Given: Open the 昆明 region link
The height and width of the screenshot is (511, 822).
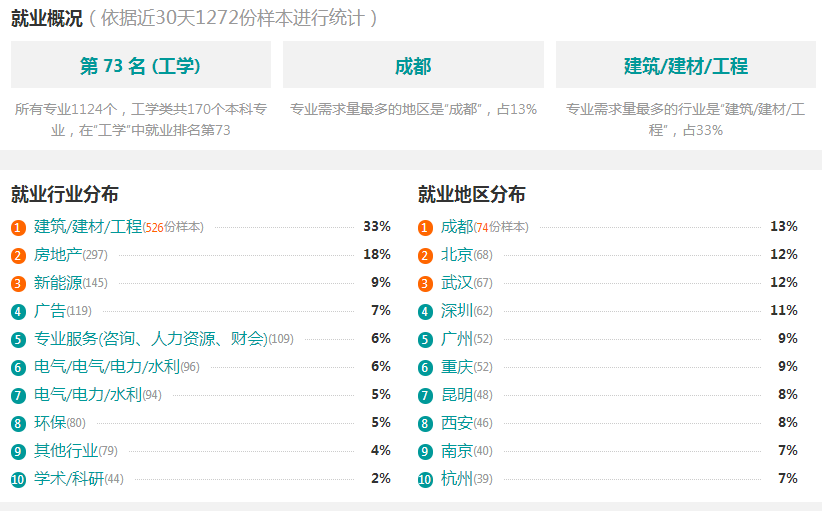Looking at the screenshot, I should (x=457, y=395).
